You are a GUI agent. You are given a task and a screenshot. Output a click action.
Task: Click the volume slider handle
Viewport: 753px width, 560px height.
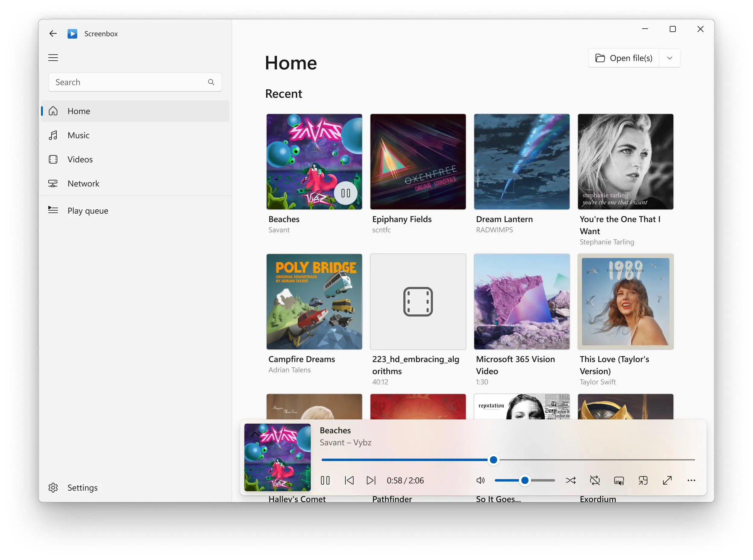[x=525, y=480]
